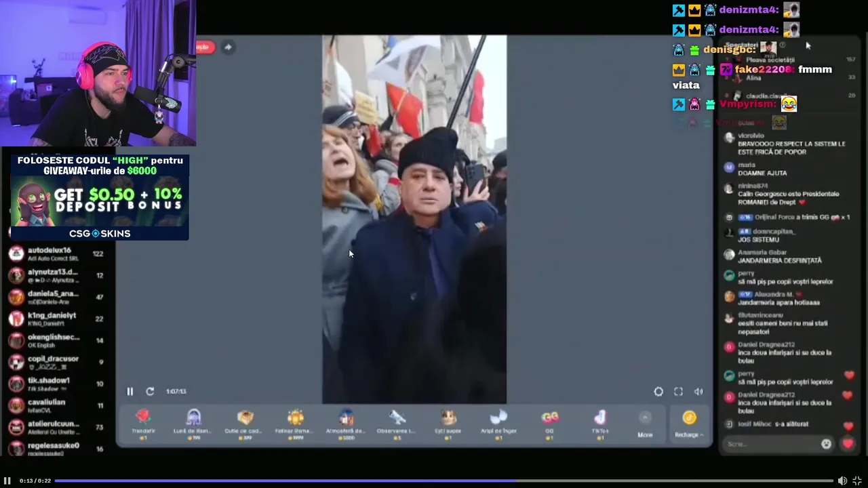Click the protest video frame

[x=414, y=219]
